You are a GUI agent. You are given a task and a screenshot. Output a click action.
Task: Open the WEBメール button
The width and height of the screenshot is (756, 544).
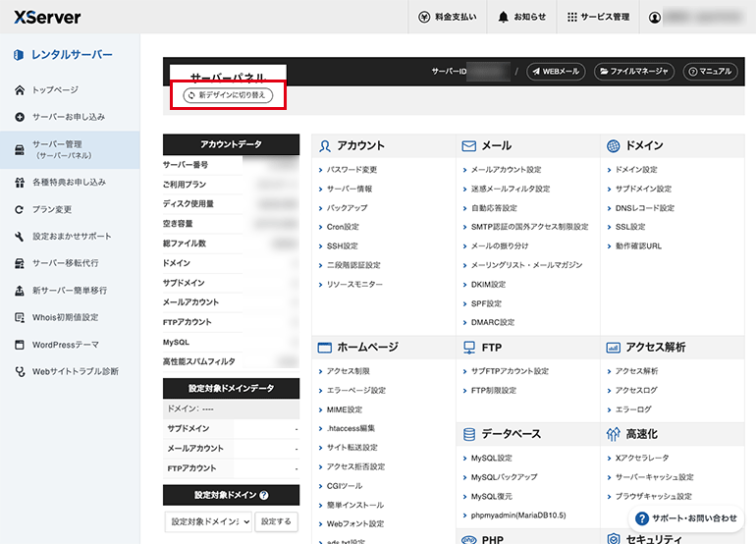556,72
